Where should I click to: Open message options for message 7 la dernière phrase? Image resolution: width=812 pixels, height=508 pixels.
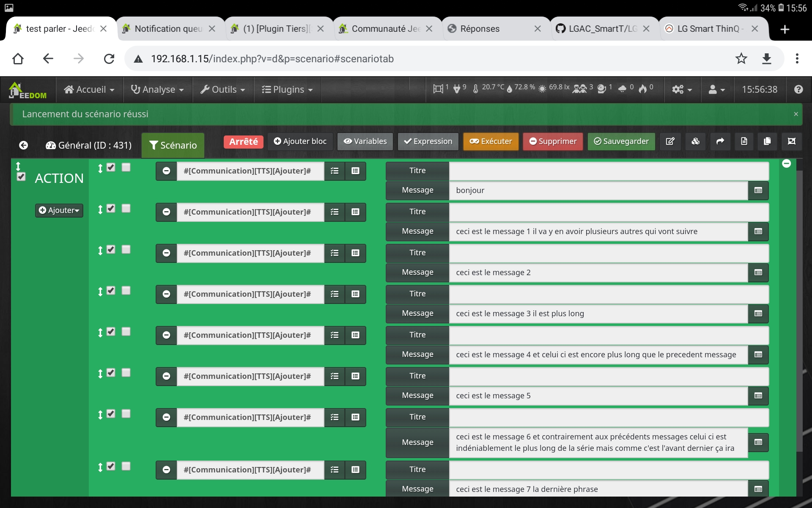point(758,489)
